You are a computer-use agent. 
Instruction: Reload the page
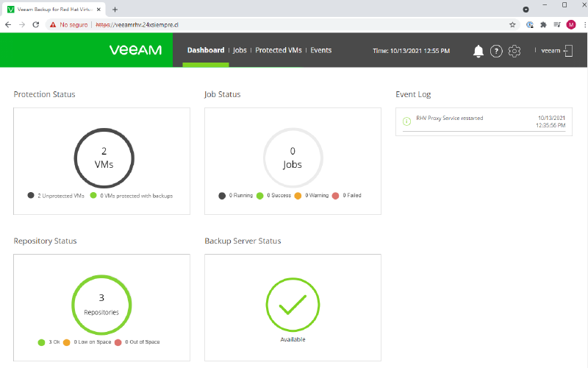pos(36,25)
